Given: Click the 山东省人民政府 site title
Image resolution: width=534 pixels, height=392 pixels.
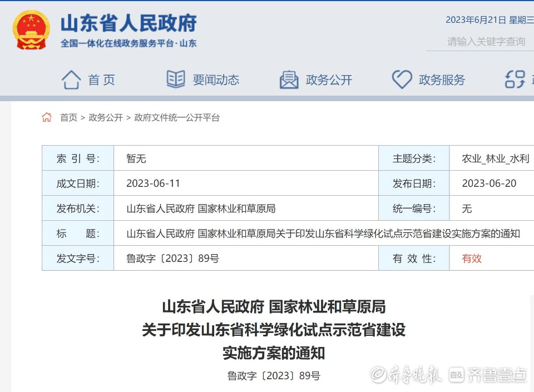Looking at the screenshot, I should click(x=128, y=23).
